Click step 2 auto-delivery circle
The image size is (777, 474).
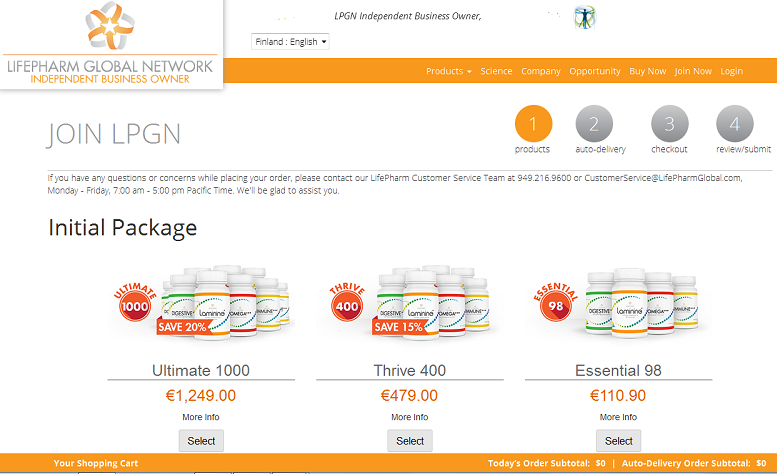click(x=594, y=123)
